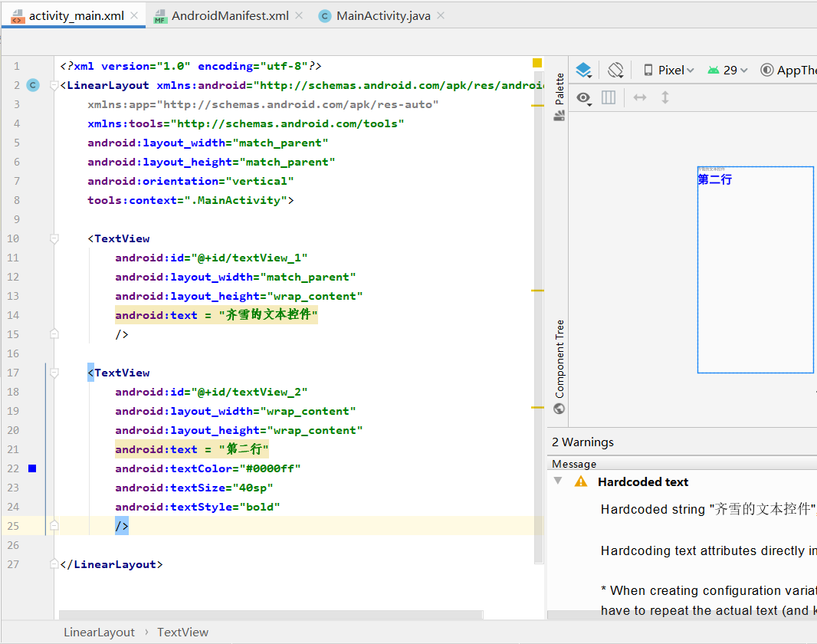Collapse the first TextView fold on line 10

54,238
